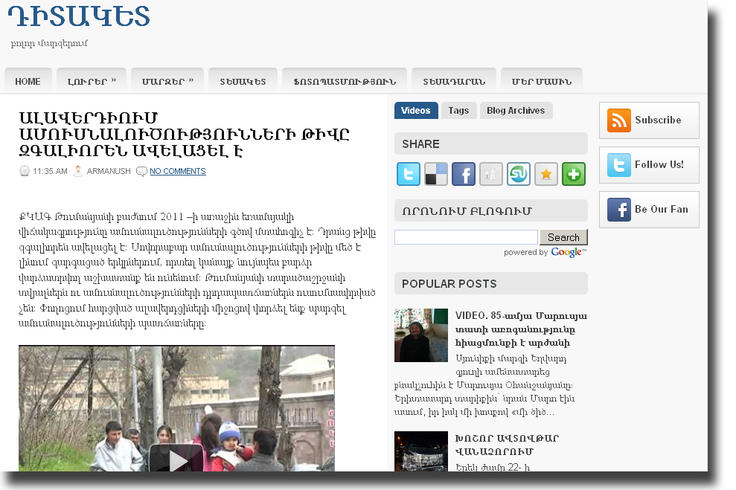Screen dimensions: 736x490
Task: Select the Tags tab
Action: [x=458, y=111]
